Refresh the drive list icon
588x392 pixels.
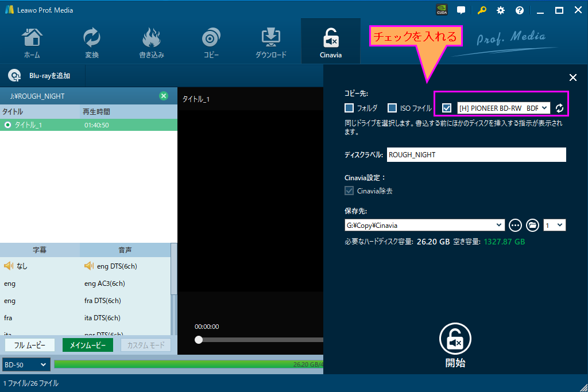[559, 108]
